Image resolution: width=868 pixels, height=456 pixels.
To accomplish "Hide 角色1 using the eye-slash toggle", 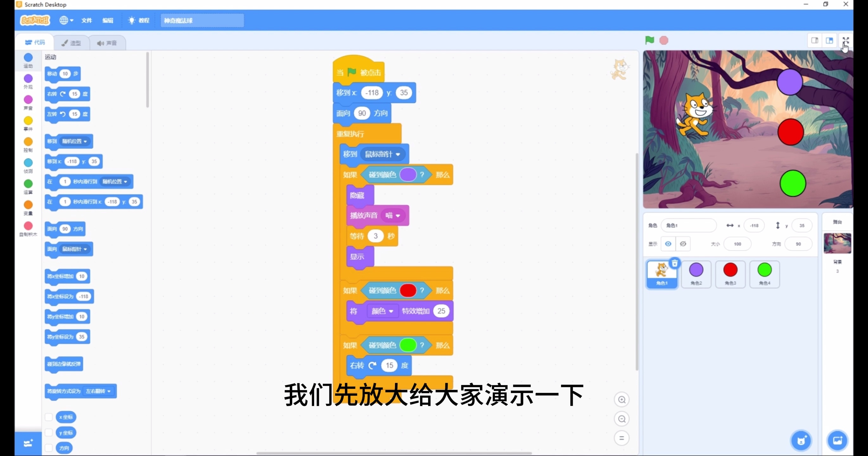I will click(x=683, y=244).
